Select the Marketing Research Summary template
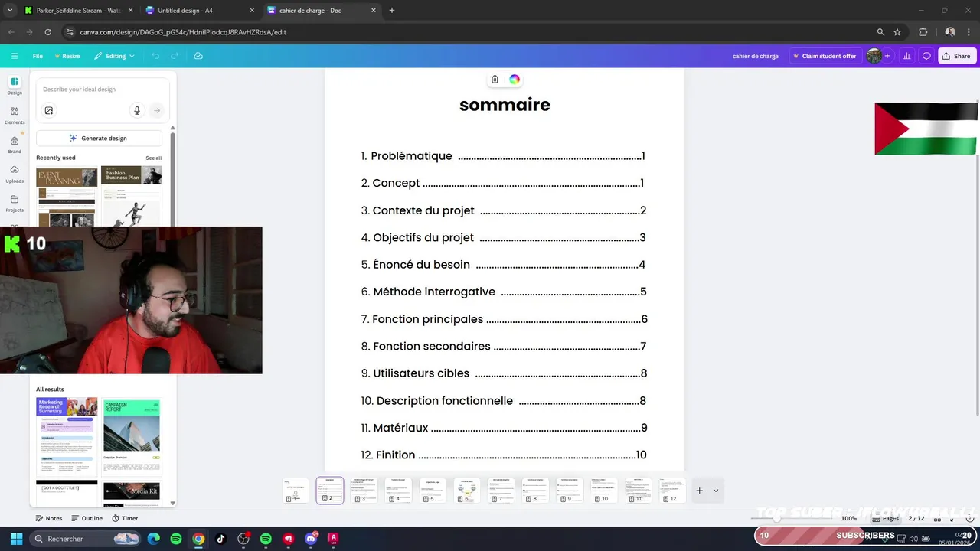The image size is (980, 551). 67,435
